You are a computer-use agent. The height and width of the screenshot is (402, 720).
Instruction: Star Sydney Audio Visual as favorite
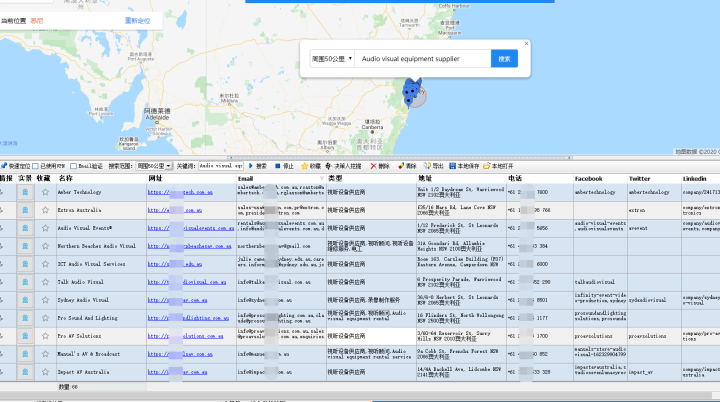click(45, 300)
